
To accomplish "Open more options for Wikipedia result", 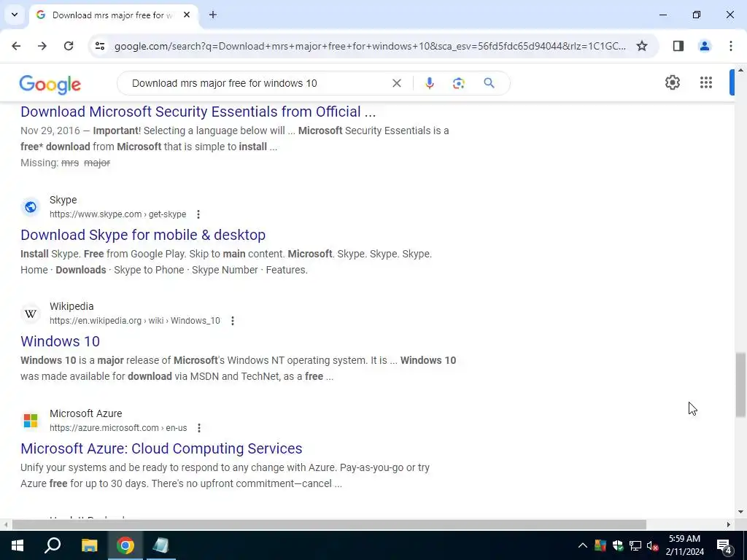I will [233, 321].
